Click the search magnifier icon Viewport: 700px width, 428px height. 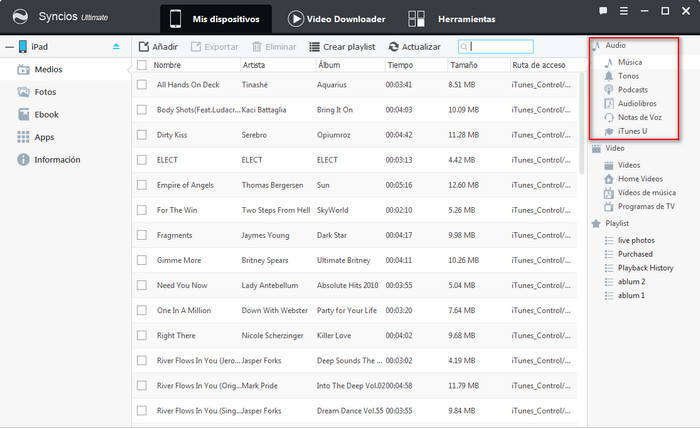click(464, 46)
